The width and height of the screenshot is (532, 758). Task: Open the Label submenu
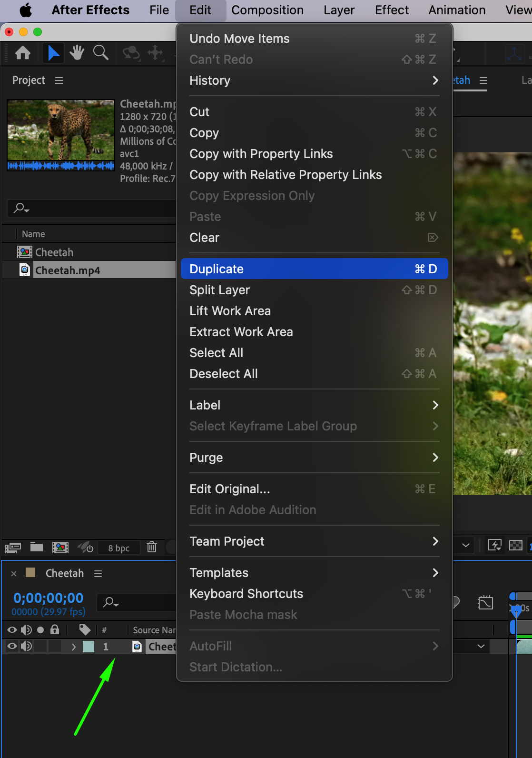314,405
